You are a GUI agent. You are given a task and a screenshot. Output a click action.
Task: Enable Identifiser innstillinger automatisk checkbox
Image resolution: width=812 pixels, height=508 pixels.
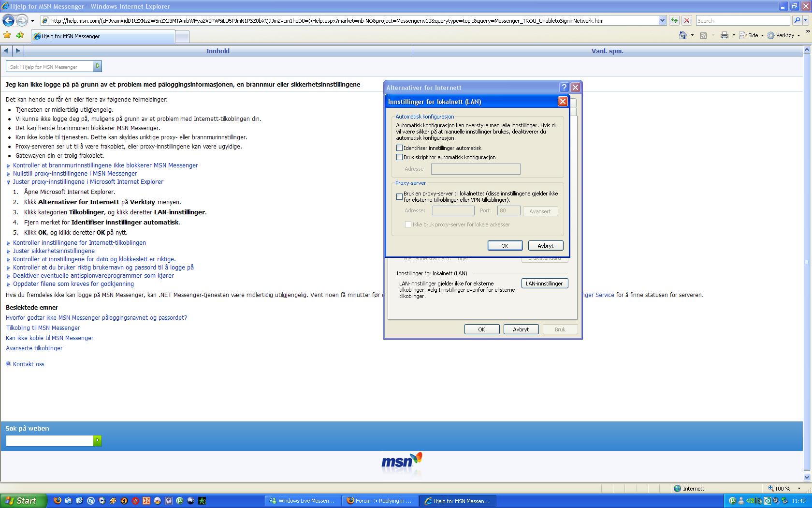click(x=399, y=148)
